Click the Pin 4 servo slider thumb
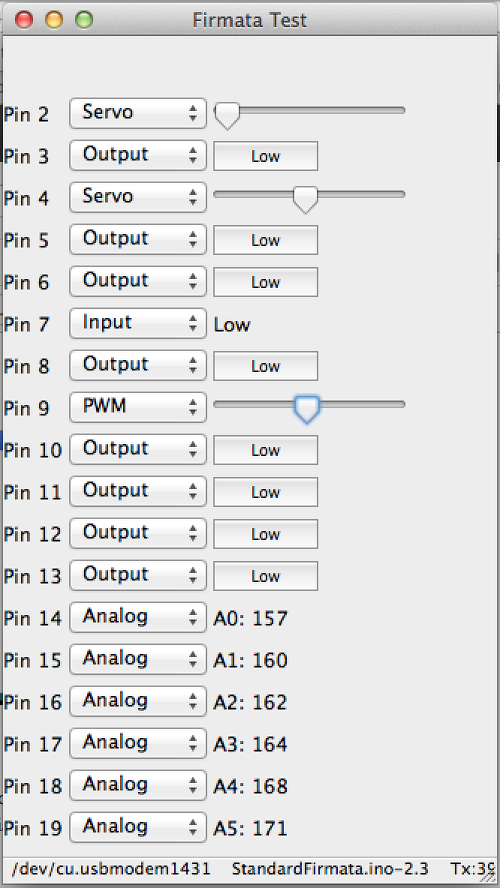This screenshot has height=888, width=500. (x=306, y=200)
